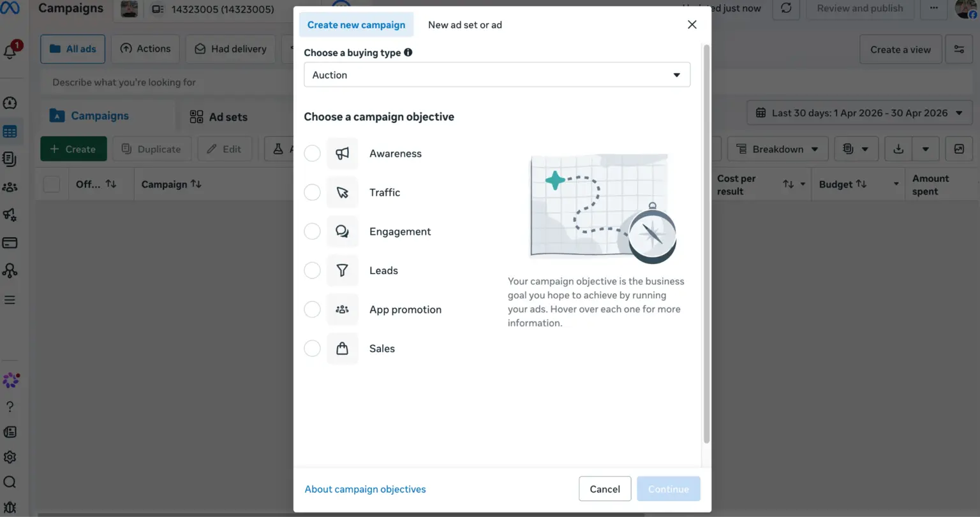Open the Budget column dropdown arrow

896,184
